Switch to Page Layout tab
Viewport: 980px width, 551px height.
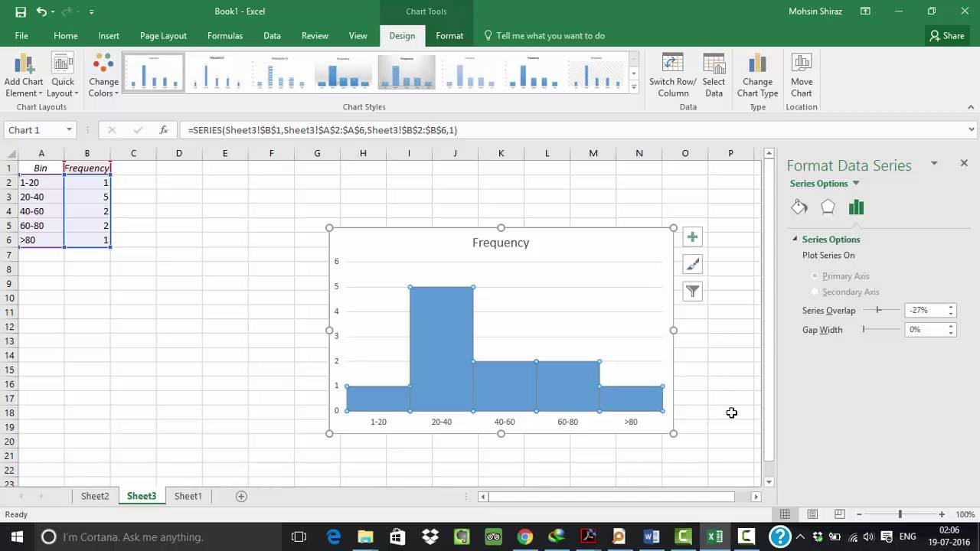pyautogui.click(x=163, y=36)
